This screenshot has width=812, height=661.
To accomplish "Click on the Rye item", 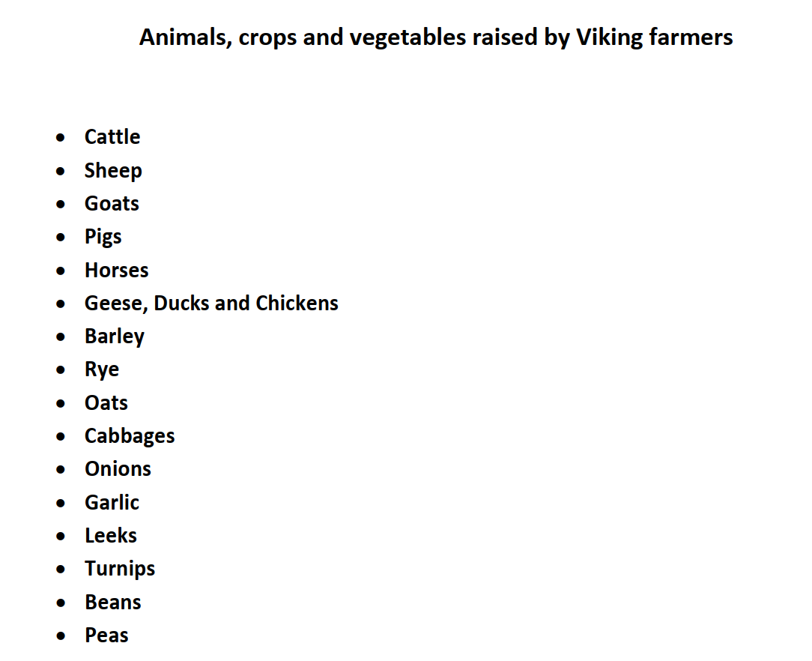I will pyautogui.click(x=102, y=370).
